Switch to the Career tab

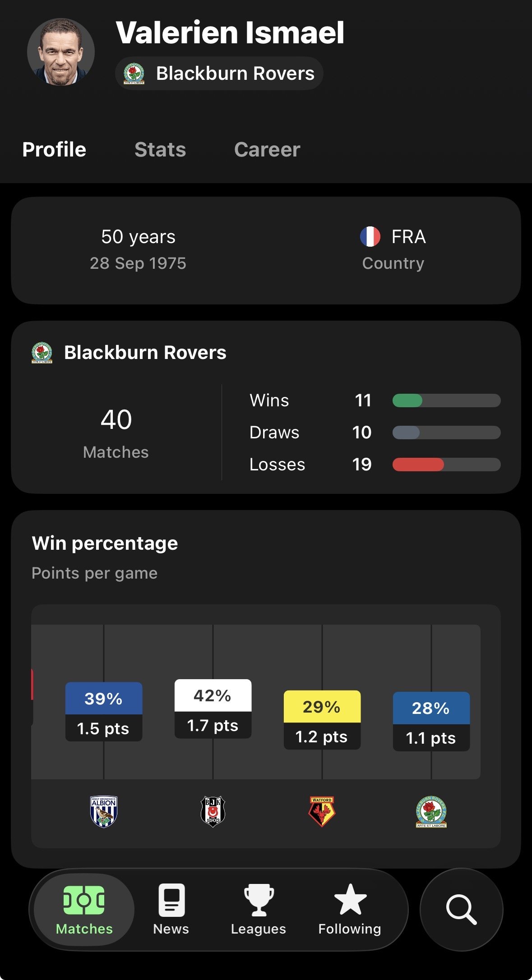267,150
